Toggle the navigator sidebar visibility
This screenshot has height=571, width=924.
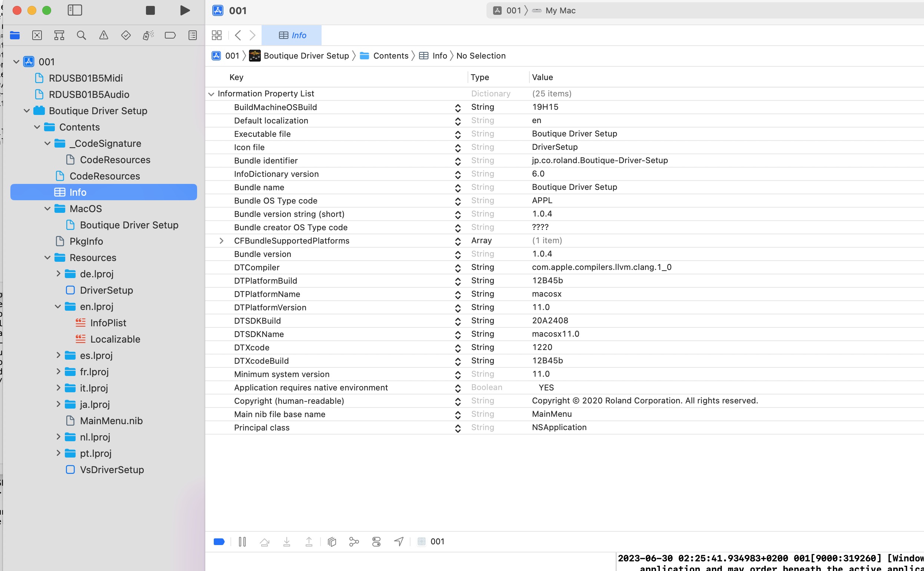pyautogui.click(x=75, y=10)
